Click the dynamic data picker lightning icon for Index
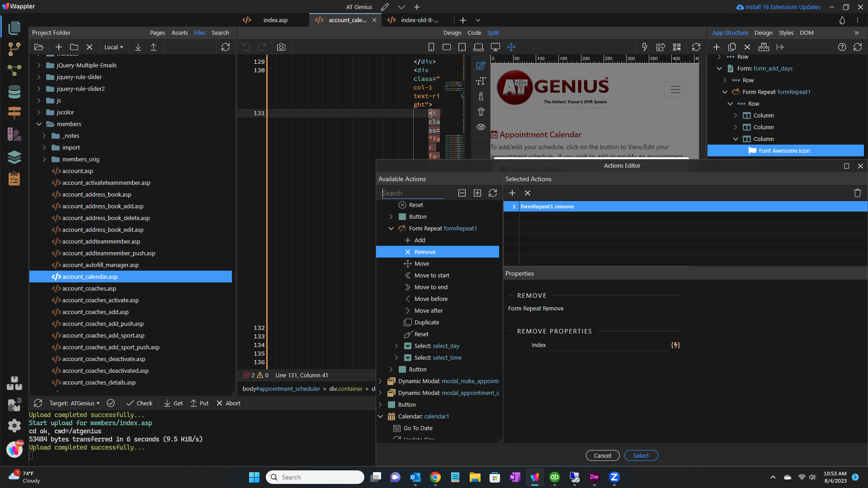The height and width of the screenshot is (488, 868). 675,345
